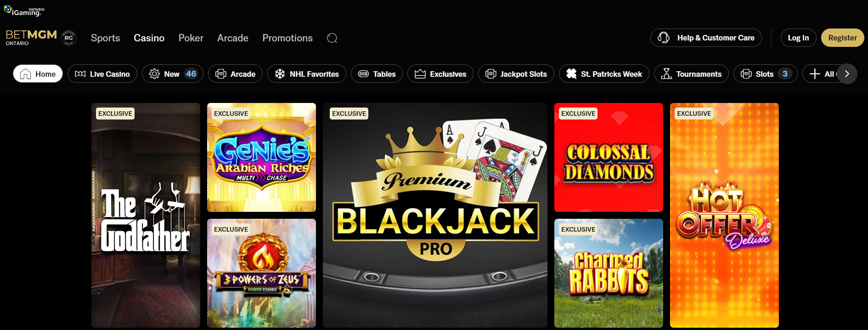Show more categories with right chevron
Viewport: 868px width, 330px height.
(847, 74)
